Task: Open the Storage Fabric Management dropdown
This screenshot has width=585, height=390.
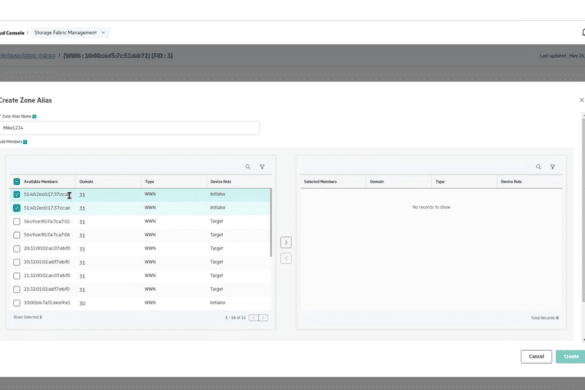Action: click(70, 33)
